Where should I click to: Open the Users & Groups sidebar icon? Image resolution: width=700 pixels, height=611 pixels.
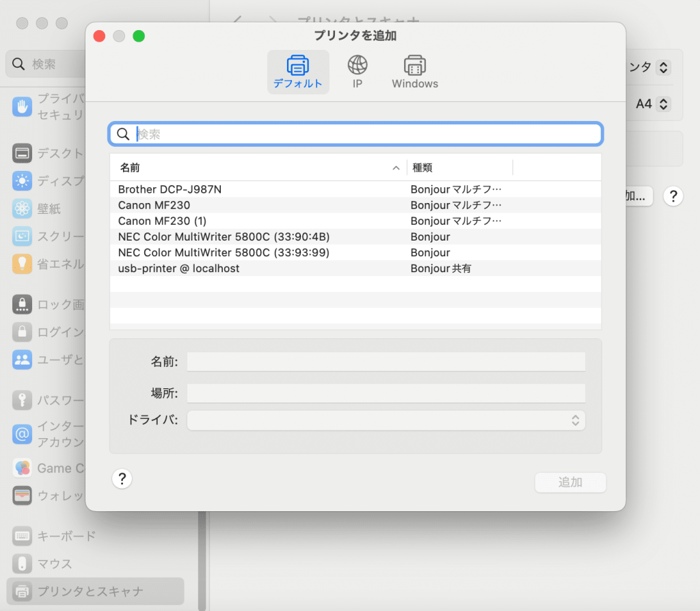coord(23,359)
